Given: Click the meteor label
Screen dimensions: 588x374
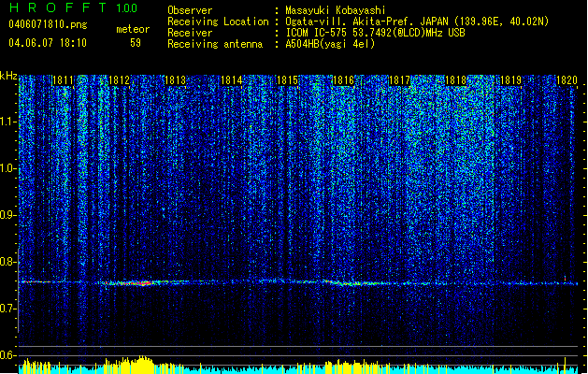Looking at the screenshot, I should pos(133,29).
